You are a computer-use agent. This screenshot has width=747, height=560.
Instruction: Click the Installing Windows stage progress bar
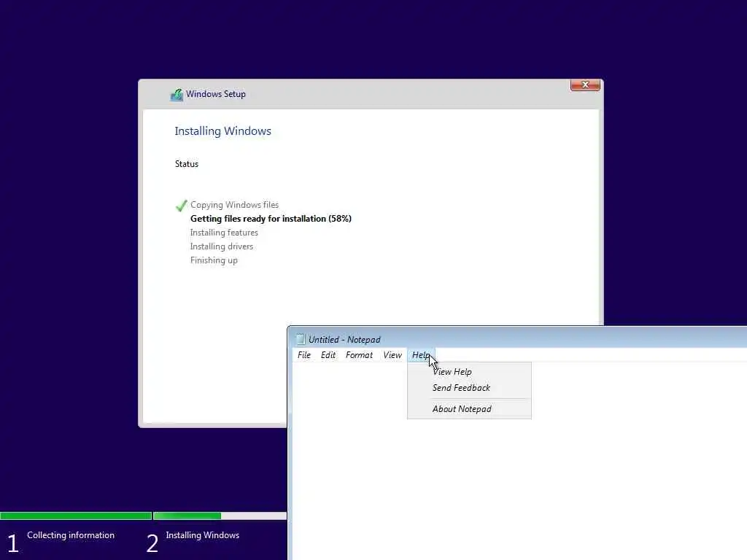click(x=220, y=516)
